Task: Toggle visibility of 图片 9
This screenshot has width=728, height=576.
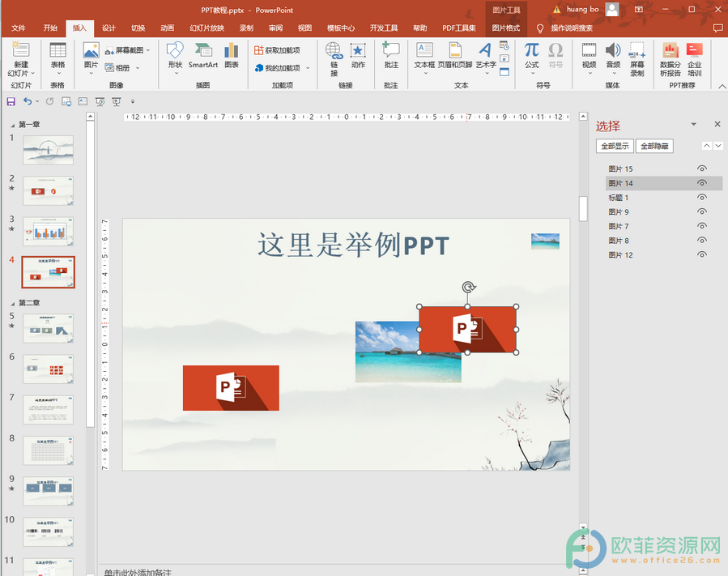Action: tap(702, 211)
